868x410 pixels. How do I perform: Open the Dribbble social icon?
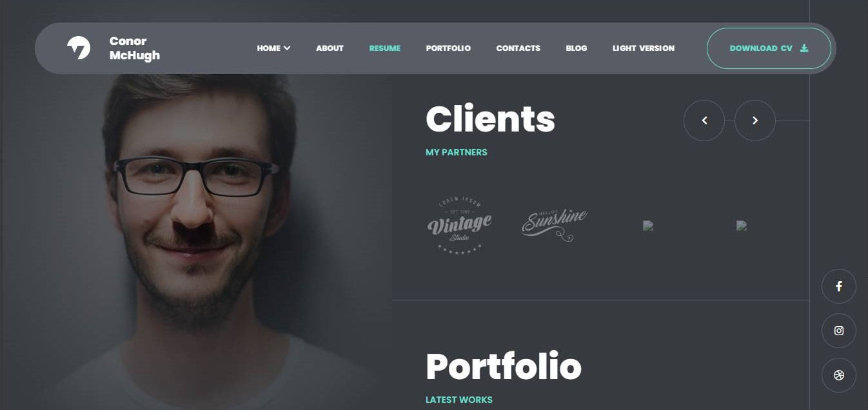click(x=838, y=375)
